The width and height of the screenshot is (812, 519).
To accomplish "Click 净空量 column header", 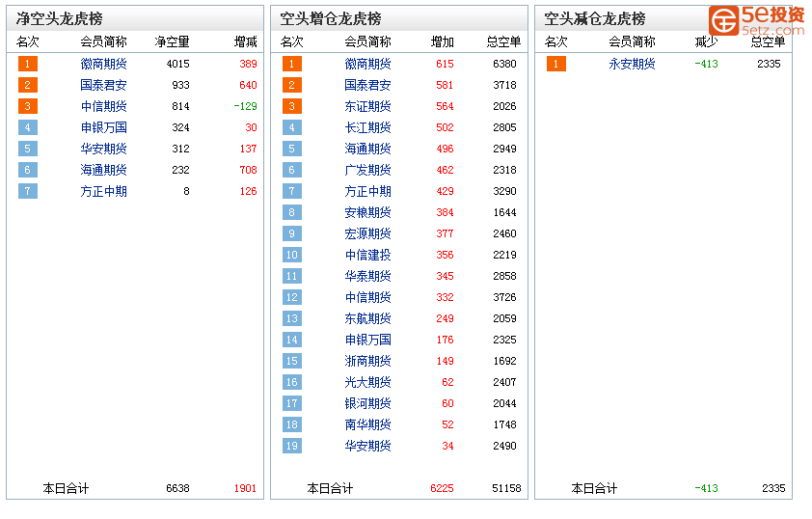I will tap(172, 41).
